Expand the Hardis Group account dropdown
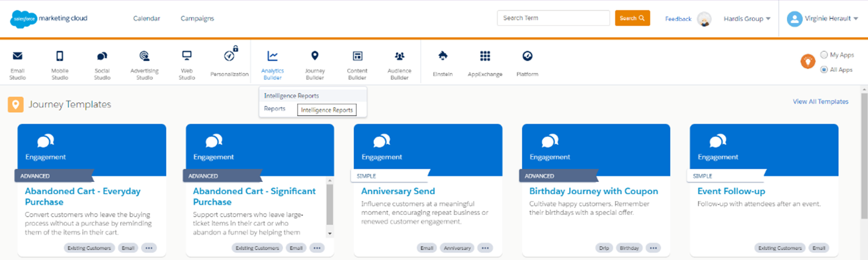This screenshot has height=260, width=868. coord(747,19)
